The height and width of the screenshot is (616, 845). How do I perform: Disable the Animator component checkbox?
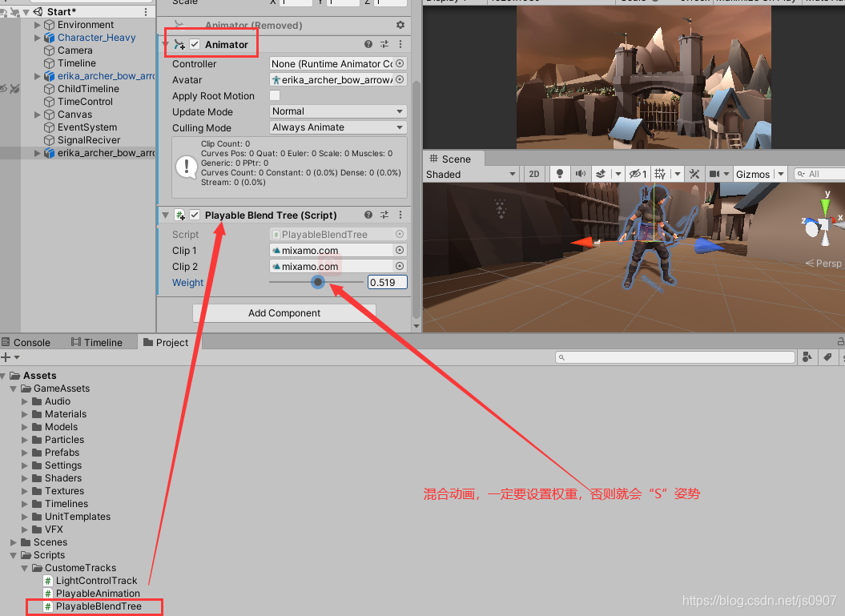194,44
